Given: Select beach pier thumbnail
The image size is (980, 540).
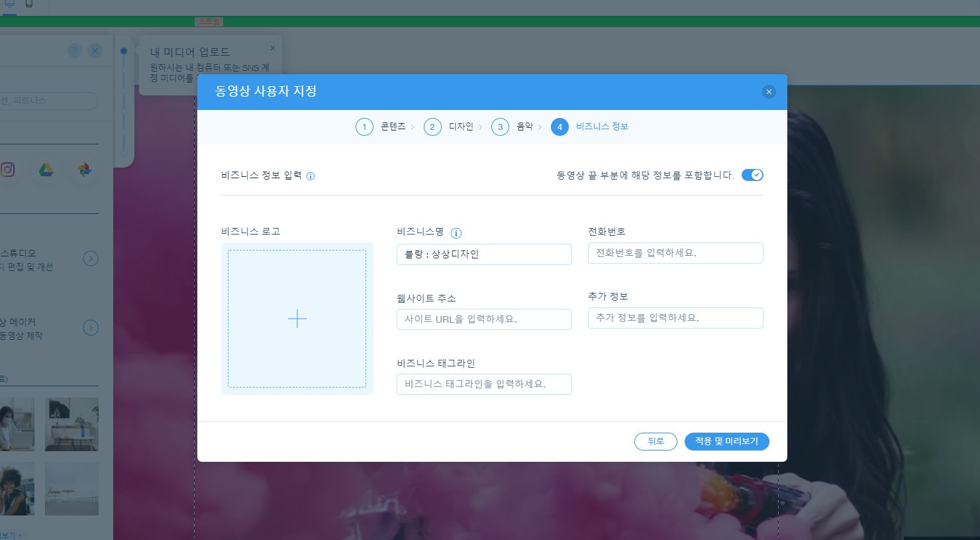Looking at the screenshot, I should click(x=72, y=489).
